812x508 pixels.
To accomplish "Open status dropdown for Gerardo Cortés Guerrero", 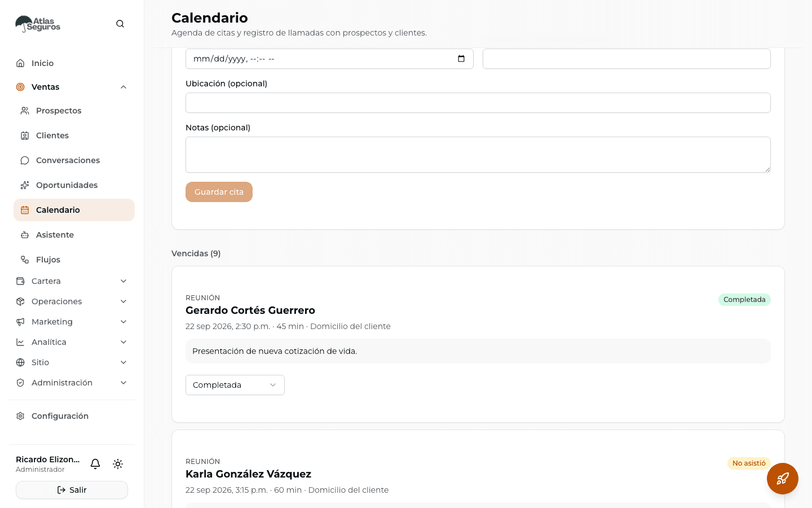I will [235, 385].
